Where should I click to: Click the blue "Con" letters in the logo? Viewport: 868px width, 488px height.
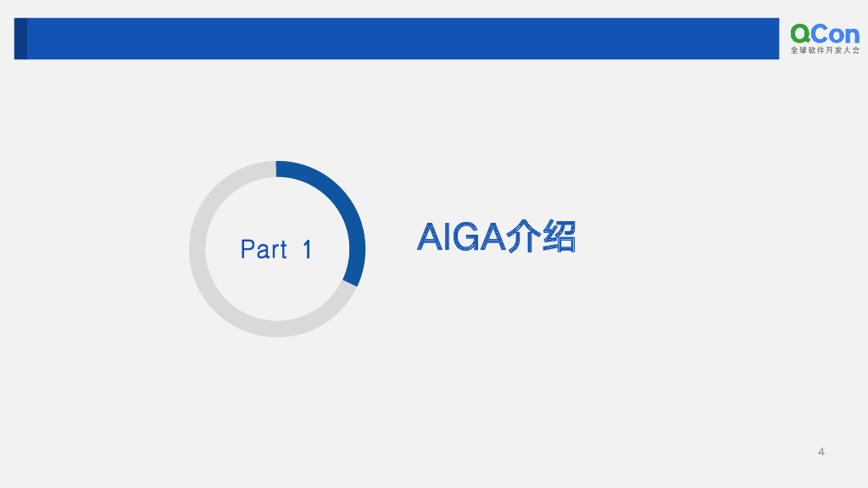836,34
